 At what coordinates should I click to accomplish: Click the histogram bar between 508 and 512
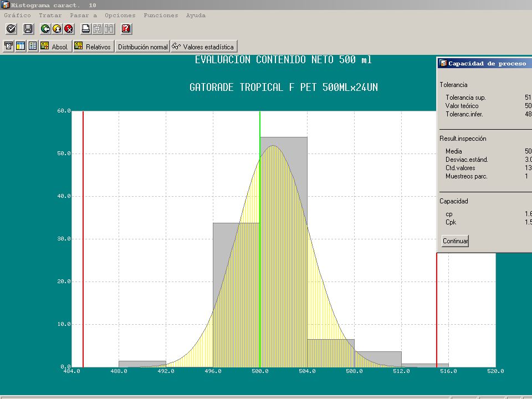pyautogui.click(x=378, y=359)
